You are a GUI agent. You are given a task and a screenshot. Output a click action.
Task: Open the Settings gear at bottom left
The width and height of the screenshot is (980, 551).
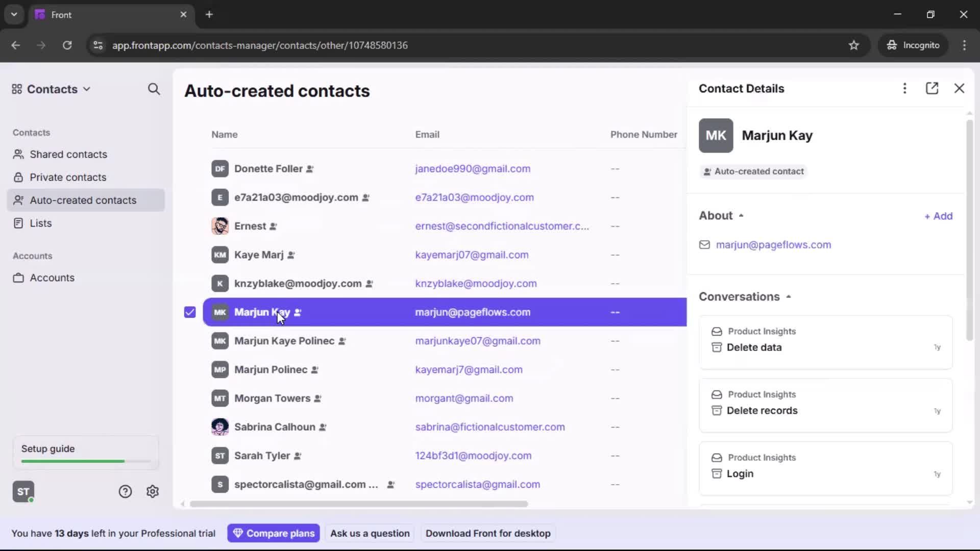(153, 491)
